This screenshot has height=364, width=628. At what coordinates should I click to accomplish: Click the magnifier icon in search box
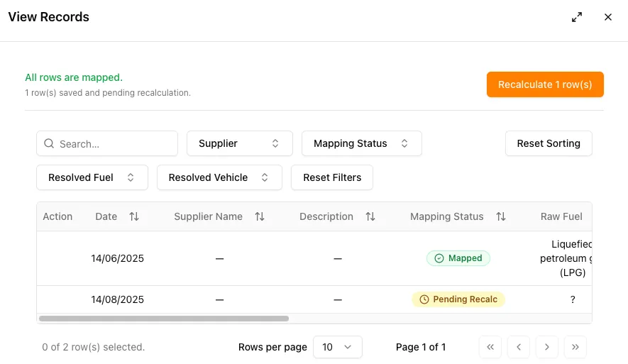coord(49,143)
